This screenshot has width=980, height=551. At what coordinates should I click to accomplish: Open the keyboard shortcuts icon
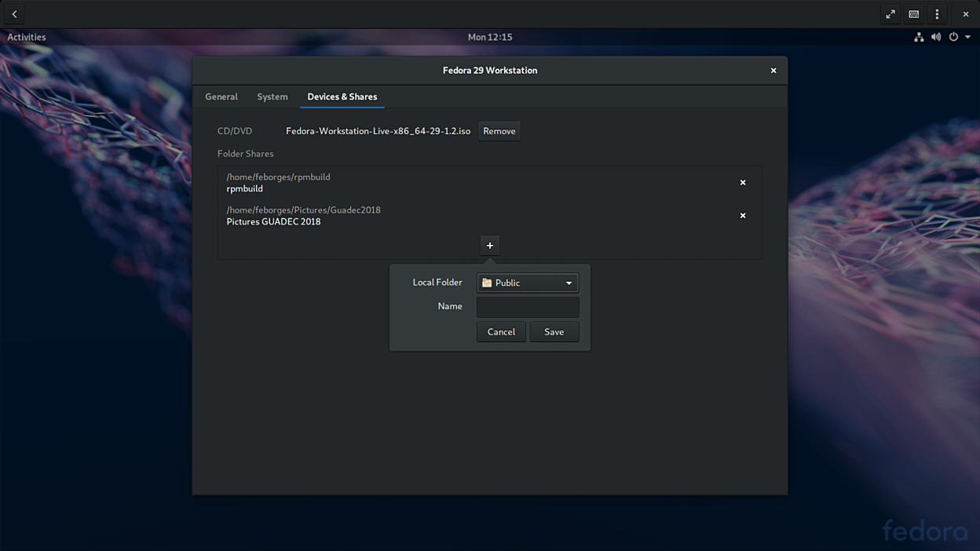pos(913,14)
